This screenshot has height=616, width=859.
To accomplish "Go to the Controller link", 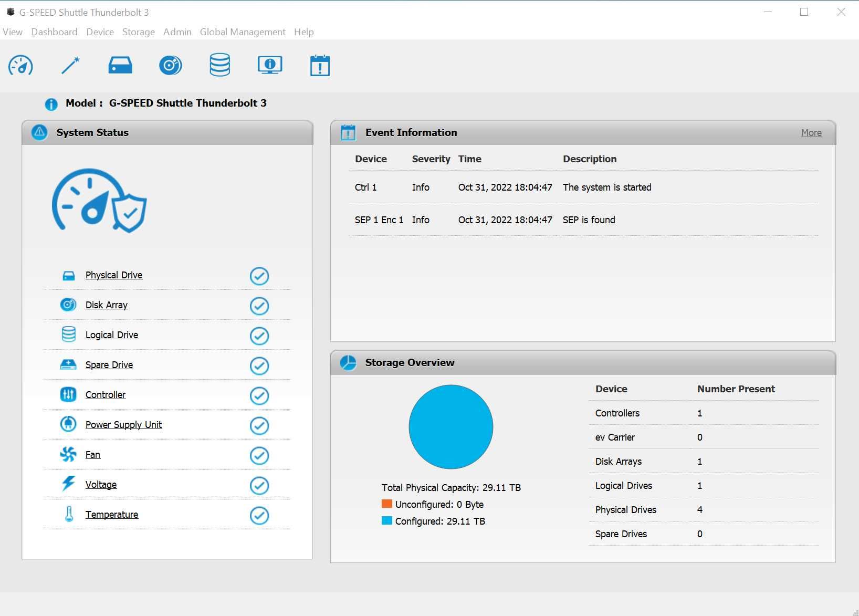I will point(106,395).
